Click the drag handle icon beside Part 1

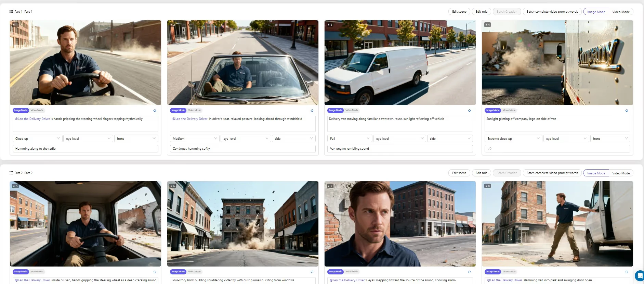[11, 12]
